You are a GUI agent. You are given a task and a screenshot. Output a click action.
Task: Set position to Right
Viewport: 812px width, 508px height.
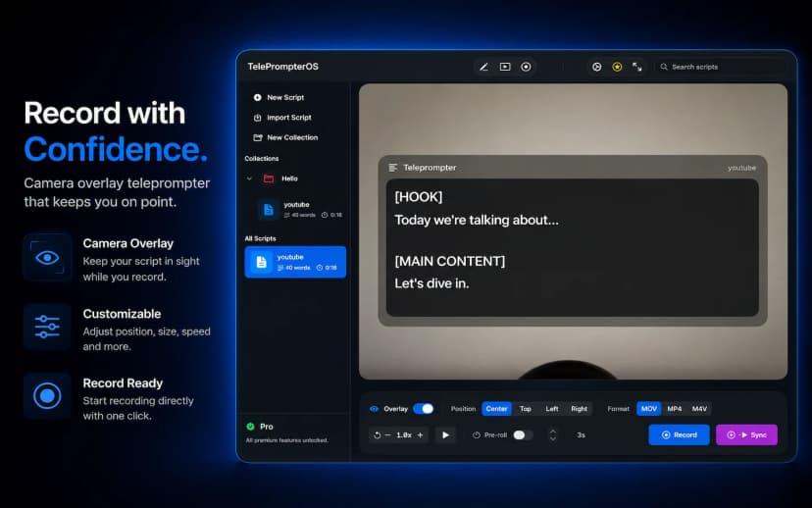coord(579,409)
